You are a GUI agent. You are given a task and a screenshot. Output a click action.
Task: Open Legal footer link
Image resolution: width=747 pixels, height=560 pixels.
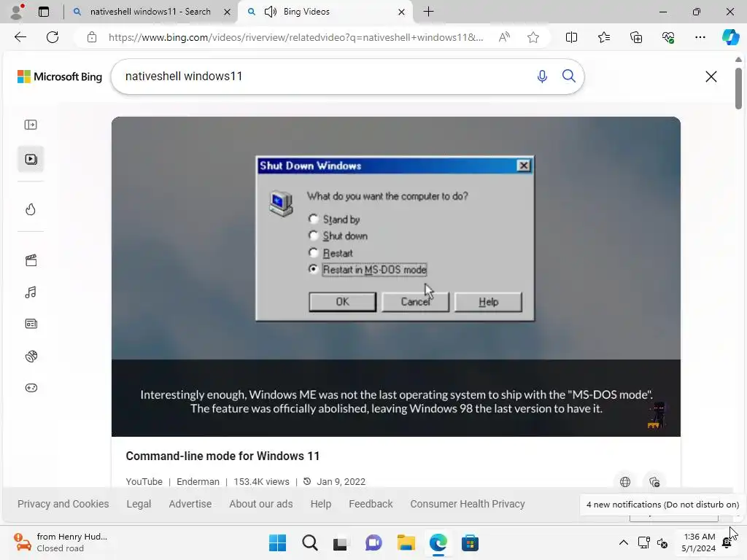pos(139,504)
